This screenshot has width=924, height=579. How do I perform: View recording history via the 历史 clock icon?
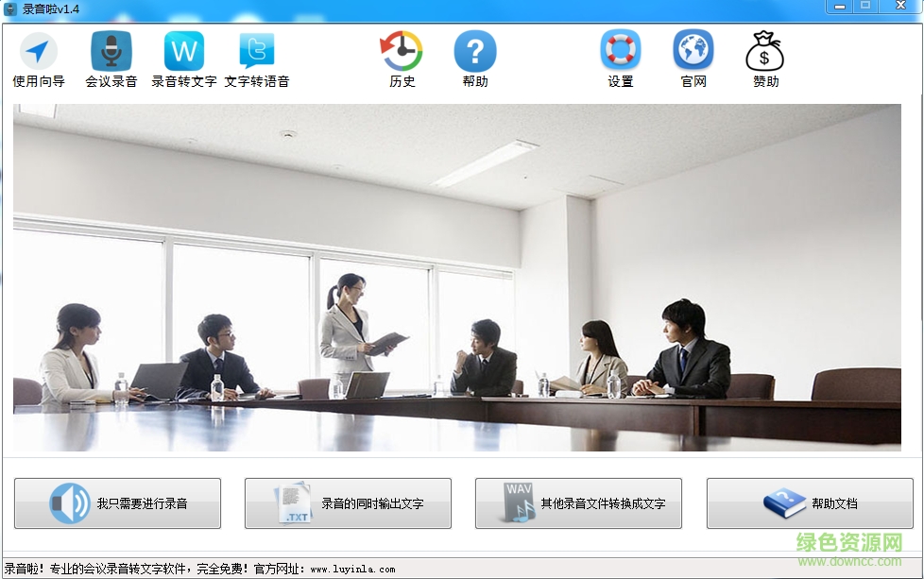click(402, 54)
